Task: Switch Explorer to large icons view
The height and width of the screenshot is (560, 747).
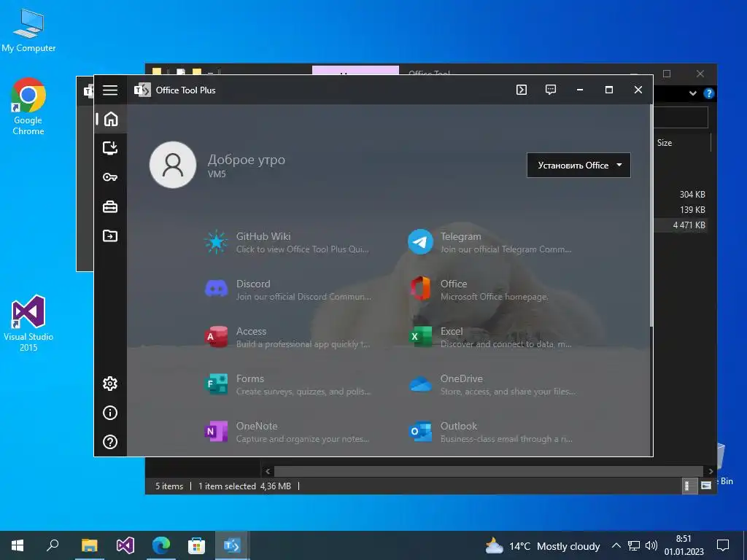Action: (706, 486)
